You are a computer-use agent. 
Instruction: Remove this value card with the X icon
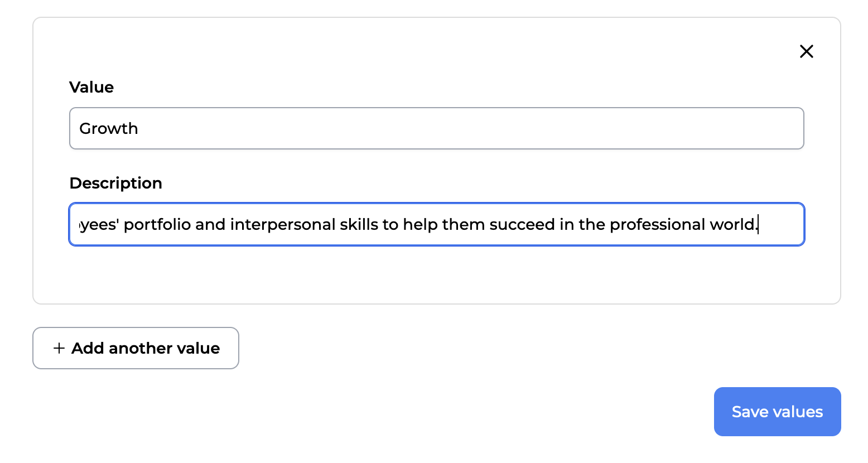pyautogui.click(x=806, y=51)
